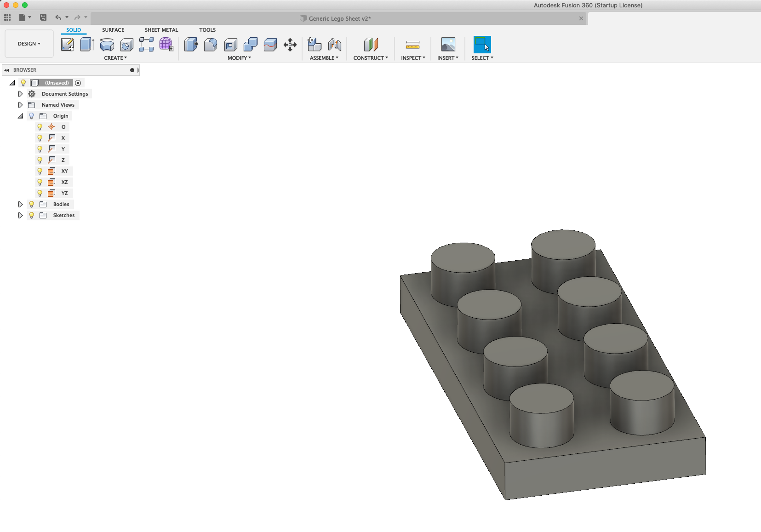Expand the Sketches folder
Image resolution: width=761 pixels, height=532 pixels.
point(20,215)
